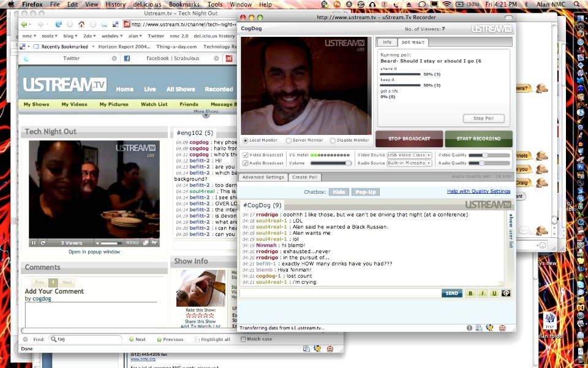Image resolution: width=588 pixels, height=368 pixels.
Task: Switch to the poll result tab
Action: click(x=413, y=42)
